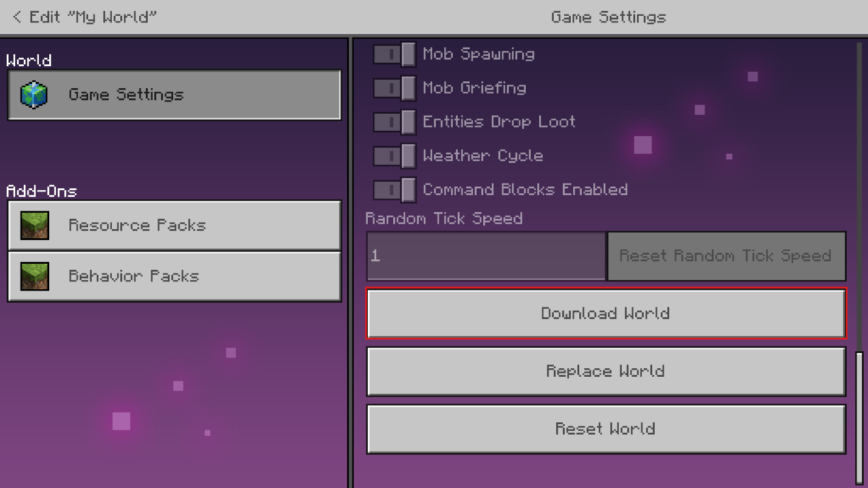Toggle the Entities Drop Loot switch
This screenshot has width=868, height=488.
click(394, 122)
